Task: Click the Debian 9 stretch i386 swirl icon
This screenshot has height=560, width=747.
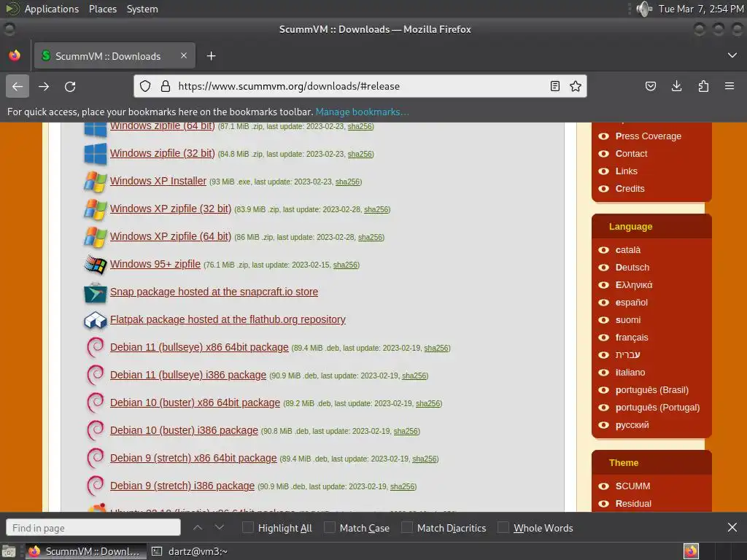Action: pyautogui.click(x=96, y=486)
